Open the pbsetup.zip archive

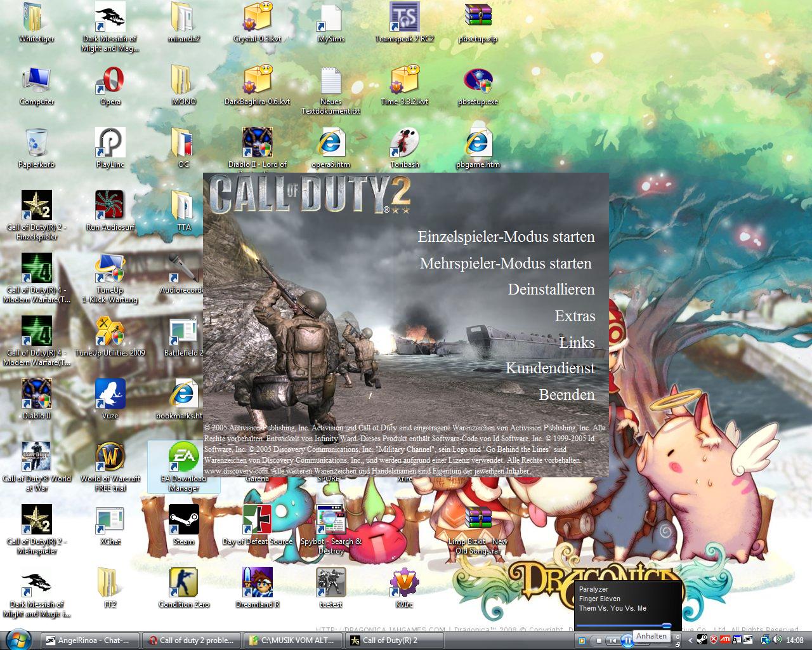pos(478,23)
